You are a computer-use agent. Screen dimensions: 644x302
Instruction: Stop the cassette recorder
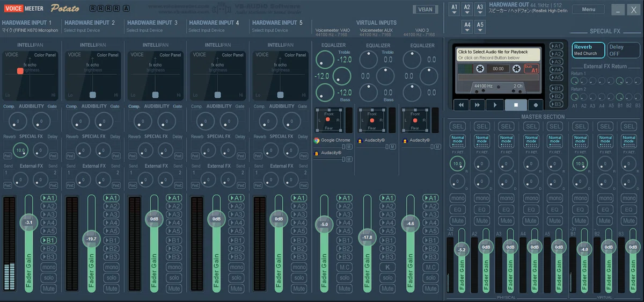point(515,105)
